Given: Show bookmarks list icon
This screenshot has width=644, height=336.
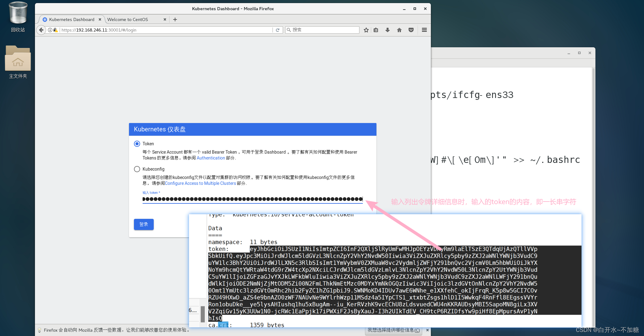Looking at the screenshot, I should [376, 30].
